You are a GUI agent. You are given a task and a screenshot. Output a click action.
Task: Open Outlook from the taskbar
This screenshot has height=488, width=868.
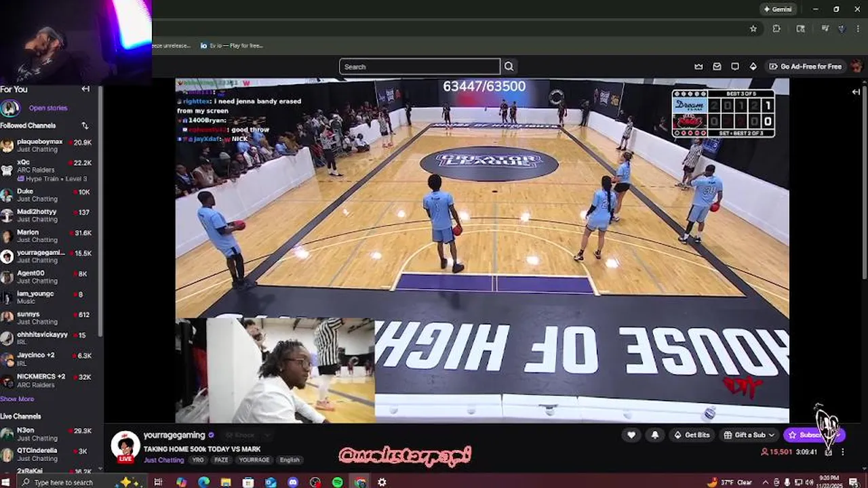271,482
